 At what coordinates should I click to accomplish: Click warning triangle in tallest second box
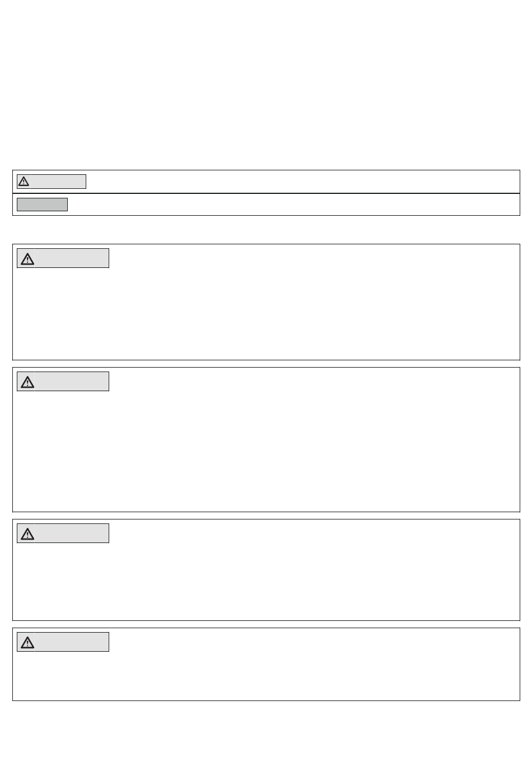point(27,382)
